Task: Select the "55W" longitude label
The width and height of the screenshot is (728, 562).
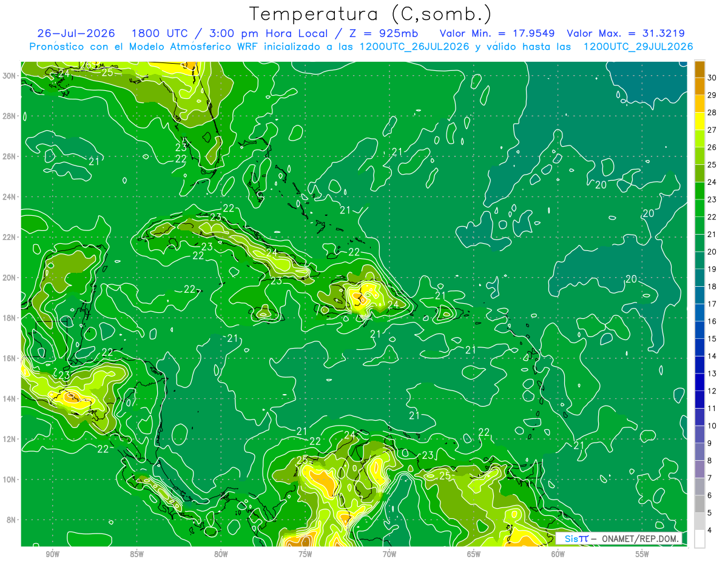Action: tap(642, 554)
